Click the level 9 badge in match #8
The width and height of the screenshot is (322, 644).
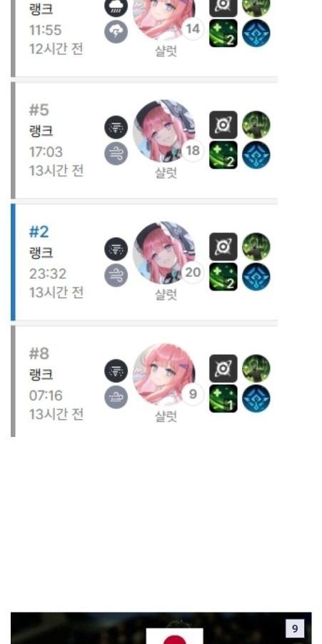[193, 394]
